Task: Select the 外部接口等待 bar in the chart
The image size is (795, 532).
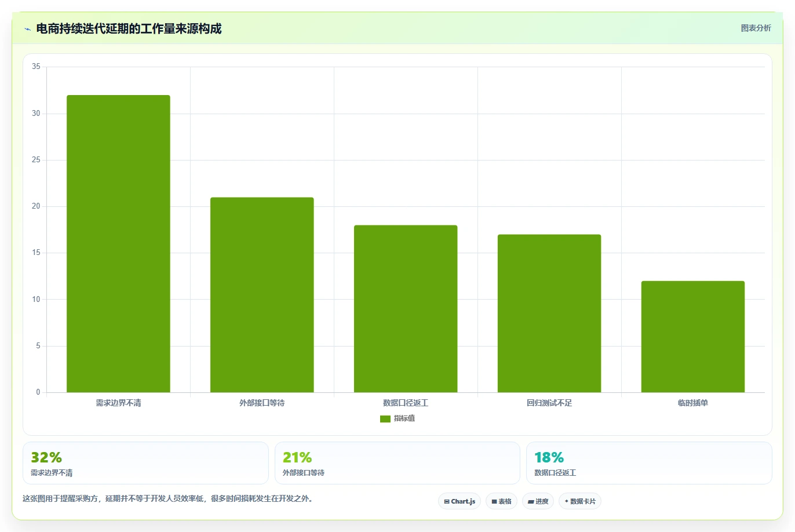Action: click(x=262, y=295)
